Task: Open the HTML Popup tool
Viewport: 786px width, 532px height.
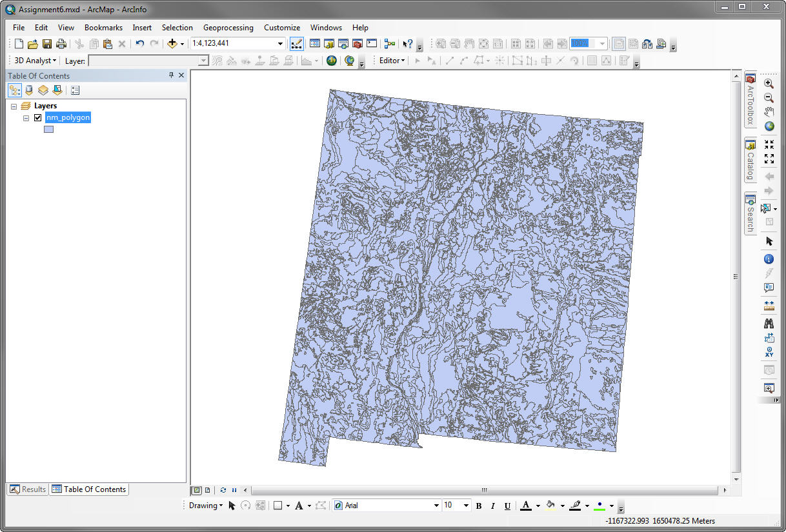Action: point(769,288)
